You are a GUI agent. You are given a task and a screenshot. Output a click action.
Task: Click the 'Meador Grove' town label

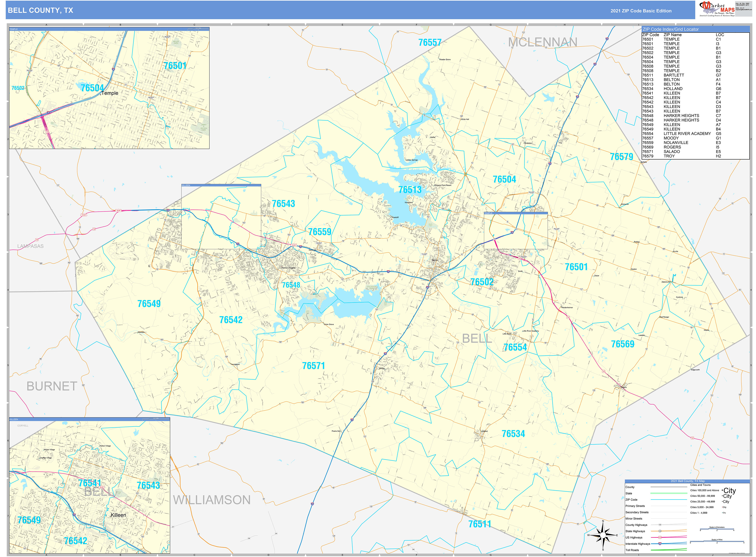click(445, 59)
